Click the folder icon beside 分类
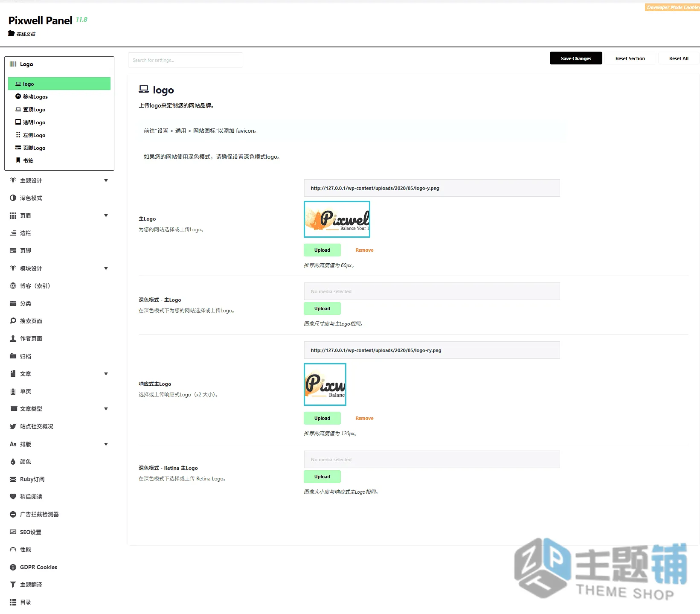 [x=13, y=303]
